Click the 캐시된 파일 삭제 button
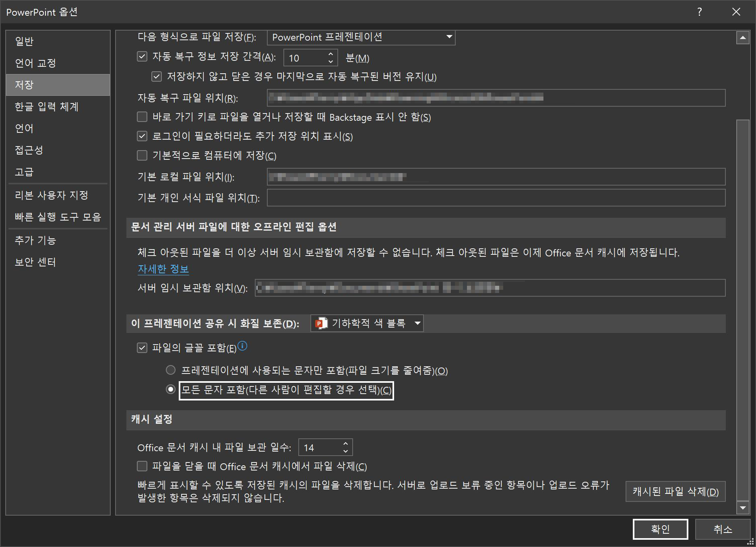This screenshot has height=547, width=756. (675, 491)
